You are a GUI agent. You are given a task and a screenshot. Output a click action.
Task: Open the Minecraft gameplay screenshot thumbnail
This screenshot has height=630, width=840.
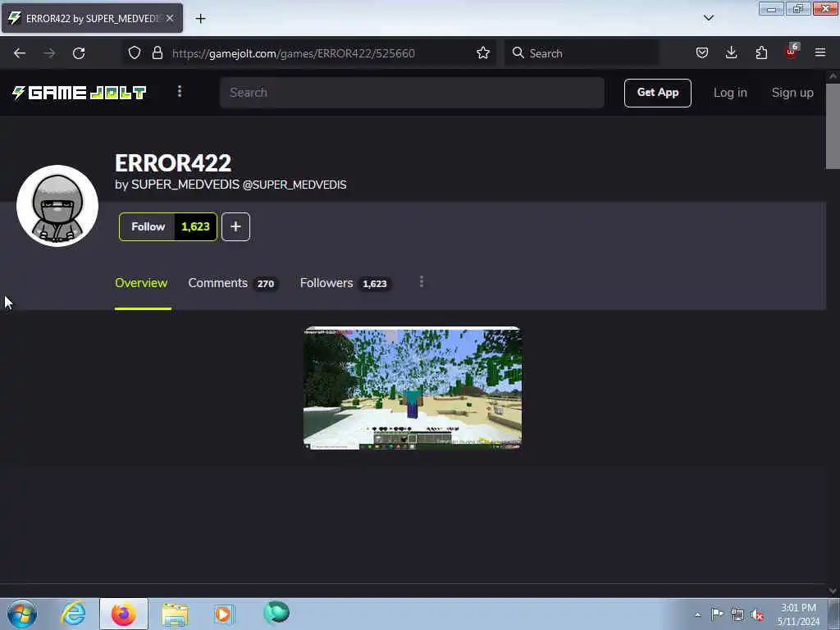coord(412,388)
